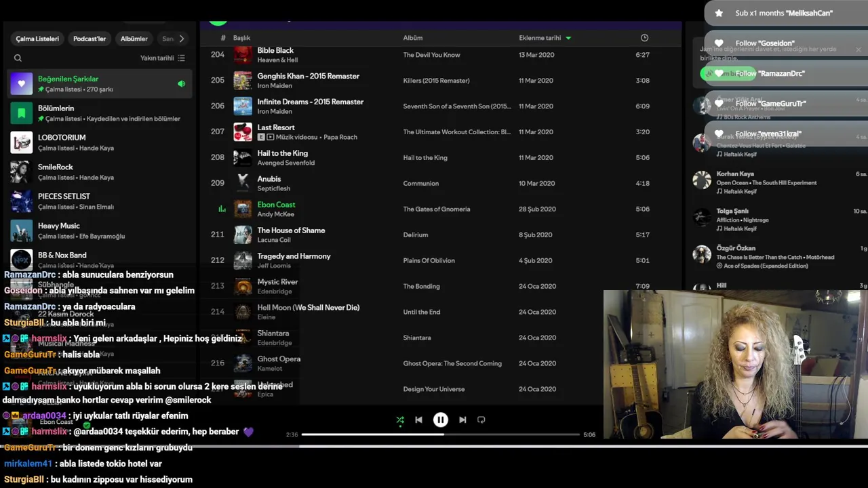Open Korhan Kaya's friend activity entry
868x488 pixels.
tap(778, 182)
